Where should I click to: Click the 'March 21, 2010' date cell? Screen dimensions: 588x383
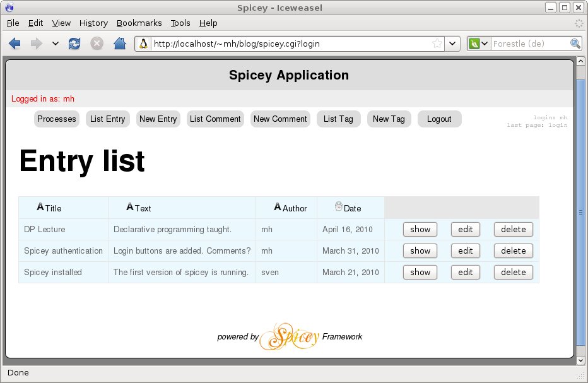click(351, 272)
